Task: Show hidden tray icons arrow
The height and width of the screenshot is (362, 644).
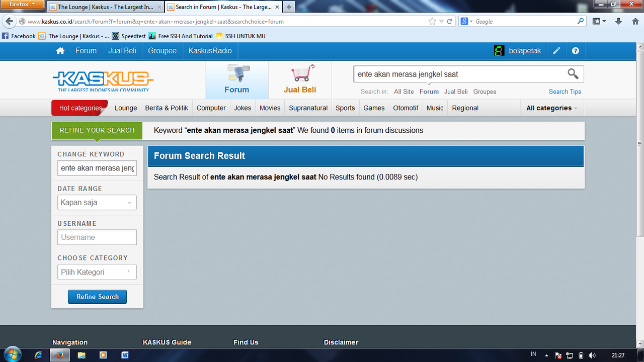Action: tap(546, 355)
